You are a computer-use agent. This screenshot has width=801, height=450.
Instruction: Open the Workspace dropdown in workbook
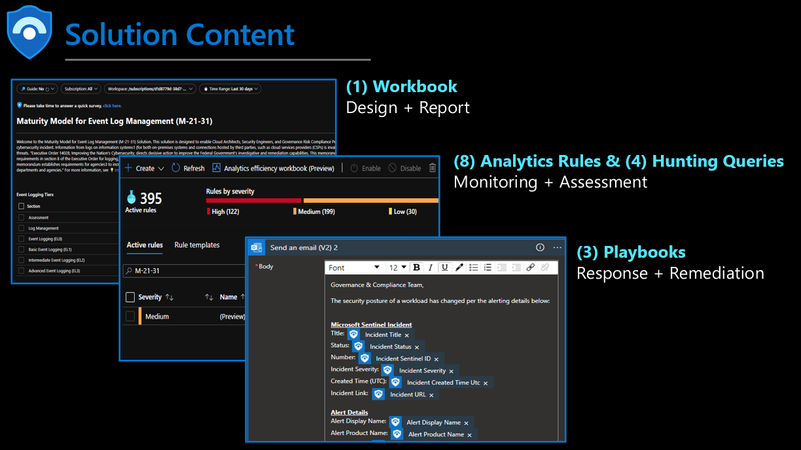150,89
